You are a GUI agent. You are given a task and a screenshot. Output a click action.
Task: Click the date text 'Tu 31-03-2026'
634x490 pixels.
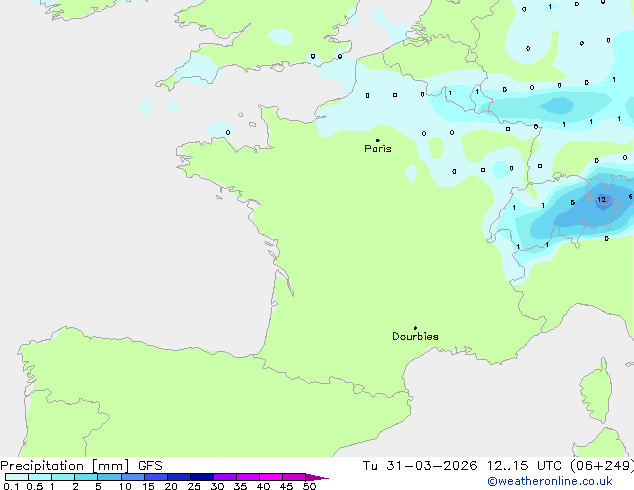[x=420, y=466]
